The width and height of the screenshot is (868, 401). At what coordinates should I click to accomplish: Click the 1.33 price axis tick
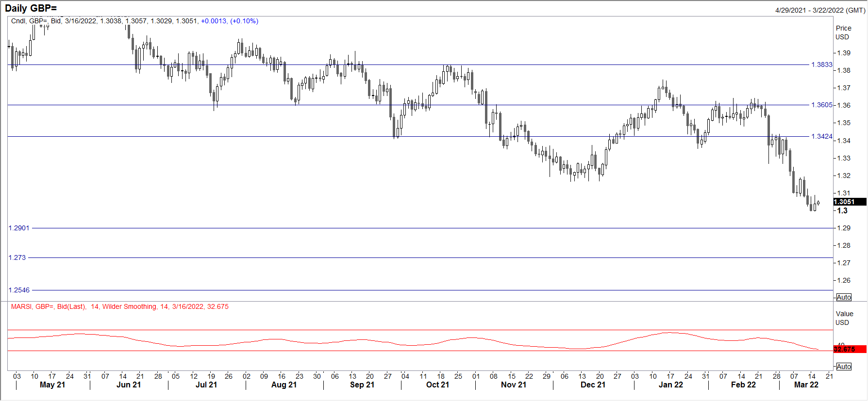(844, 158)
